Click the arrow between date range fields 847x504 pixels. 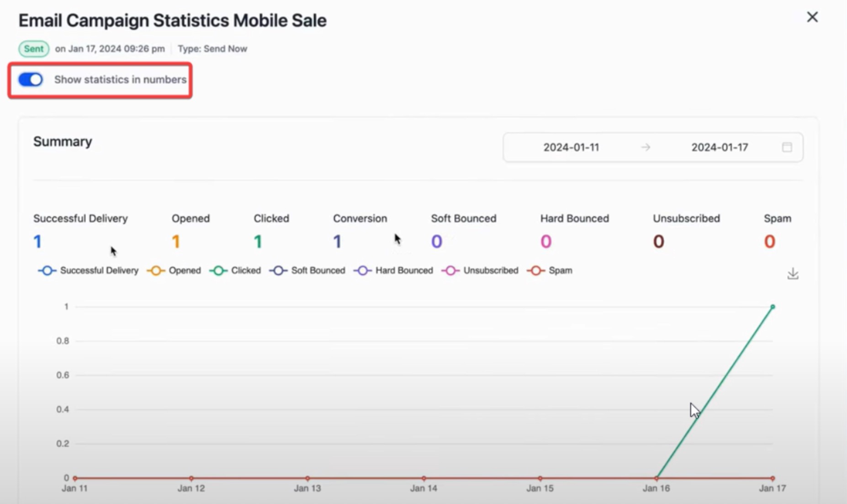click(x=645, y=147)
